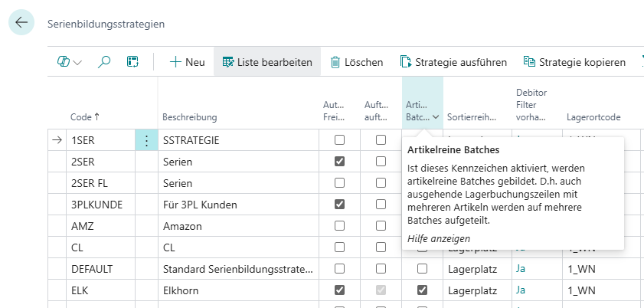Uncheck first checkbox in 2SER row

point(339,162)
